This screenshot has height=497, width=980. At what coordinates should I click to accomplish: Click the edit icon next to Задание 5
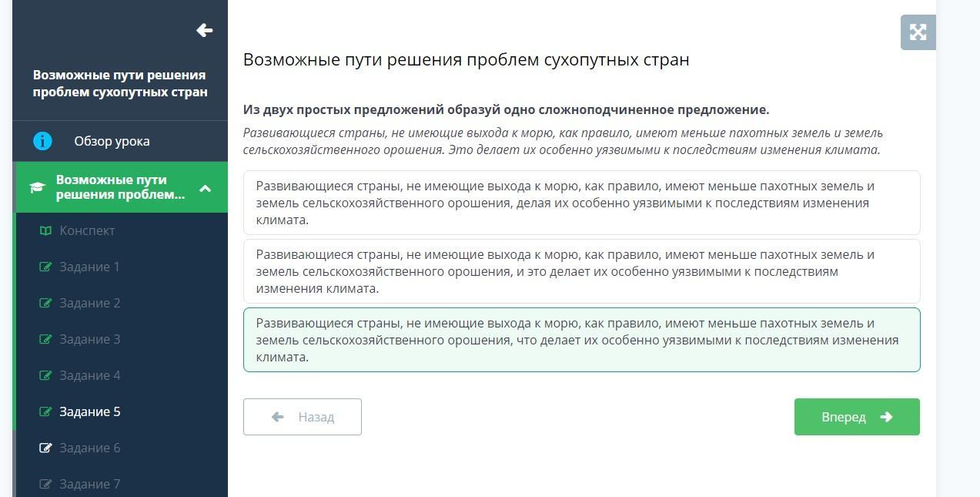point(45,411)
